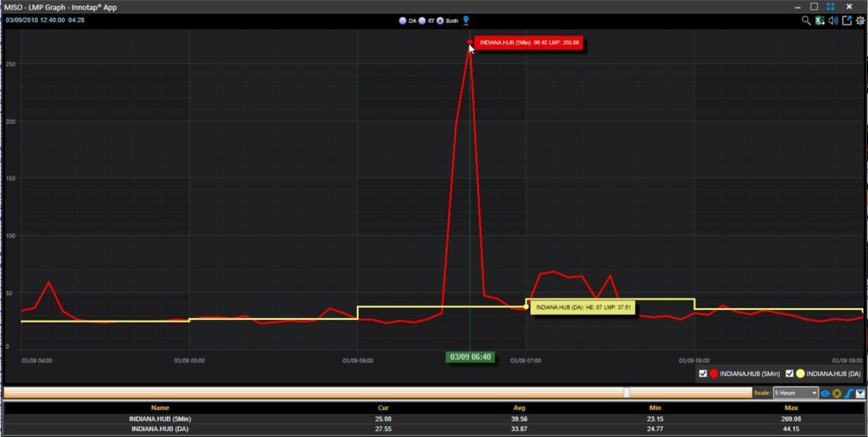
Task: Uncheck INDIANA.HUB (5Min) series checkbox
Action: (x=703, y=374)
